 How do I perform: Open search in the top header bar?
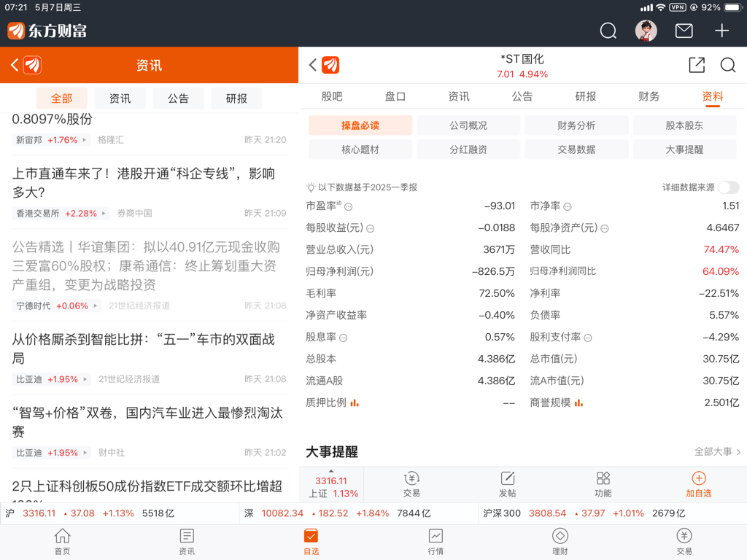pyautogui.click(x=608, y=31)
